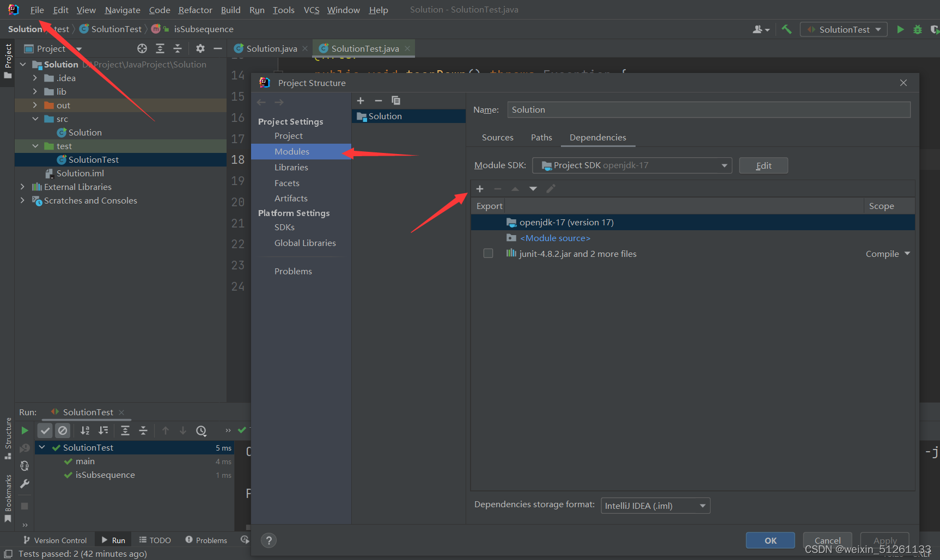Open the Scope dropdown for the junit-4.8.2.jar row
Screen dimensions: 940x560
[x=888, y=254]
